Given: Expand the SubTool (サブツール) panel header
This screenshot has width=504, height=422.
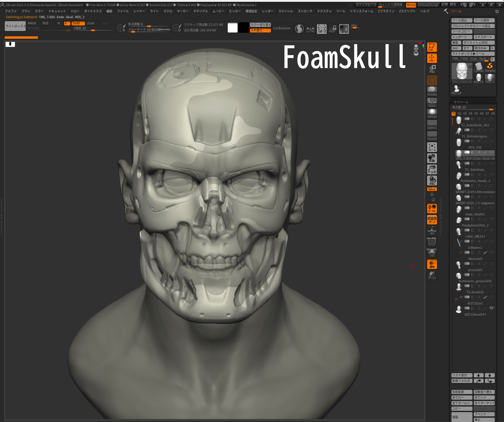Looking at the screenshot, I should click(x=461, y=102).
